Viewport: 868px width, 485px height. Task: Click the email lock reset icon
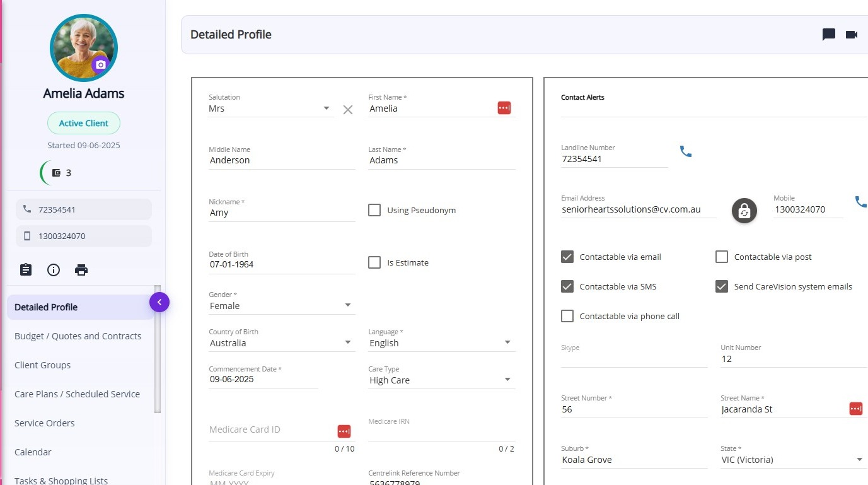tap(744, 211)
